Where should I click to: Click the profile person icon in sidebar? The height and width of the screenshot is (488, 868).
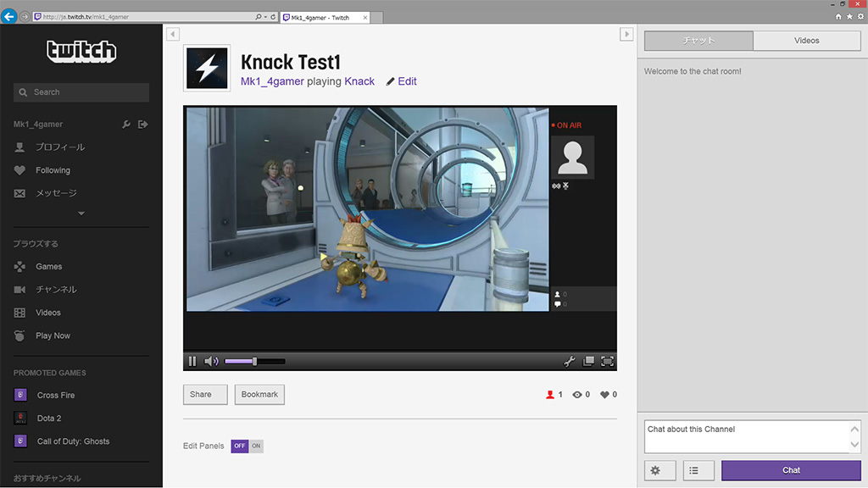[19, 147]
